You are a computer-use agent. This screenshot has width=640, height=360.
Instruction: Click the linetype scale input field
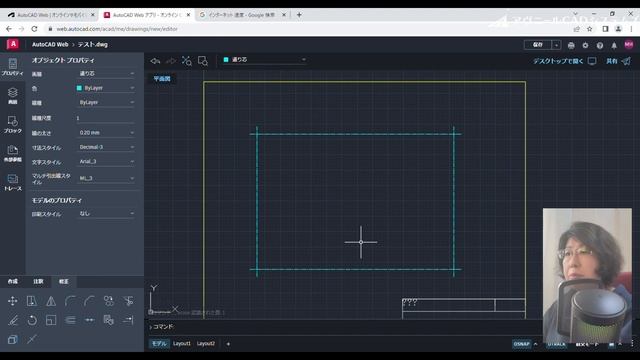tap(106, 118)
